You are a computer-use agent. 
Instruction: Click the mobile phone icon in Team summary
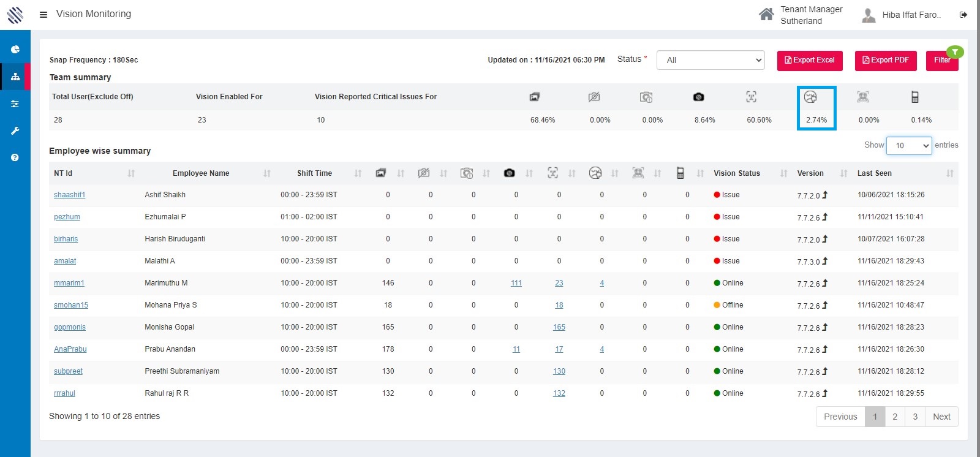(914, 97)
